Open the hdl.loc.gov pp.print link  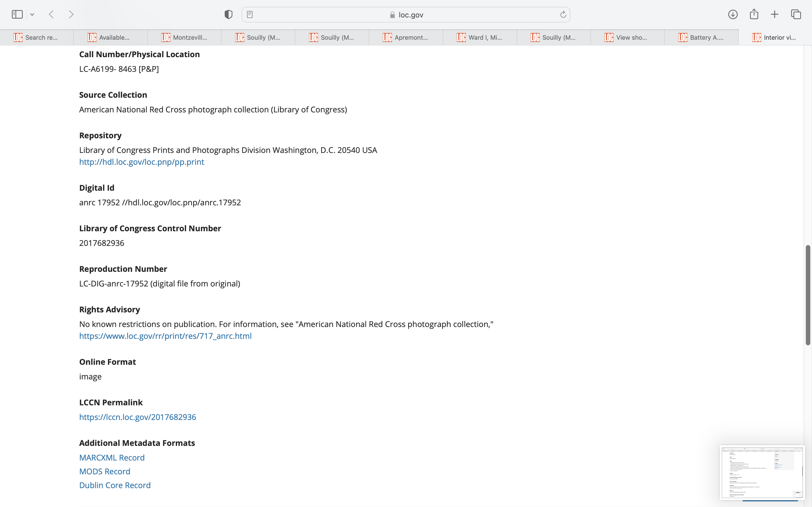pyautogui.click(x=141, y=162)
